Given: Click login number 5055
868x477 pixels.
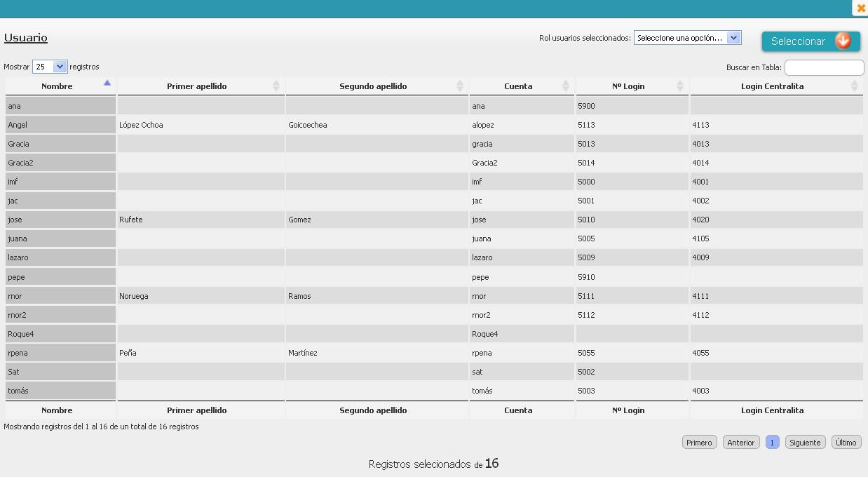Looking at the screenshot, I should coord(632,353).
